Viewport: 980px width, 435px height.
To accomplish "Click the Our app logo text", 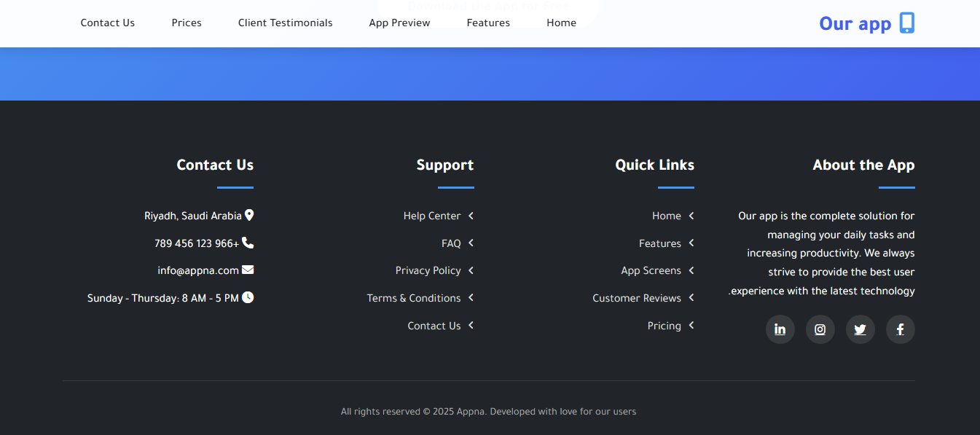I will pos(855,23).
